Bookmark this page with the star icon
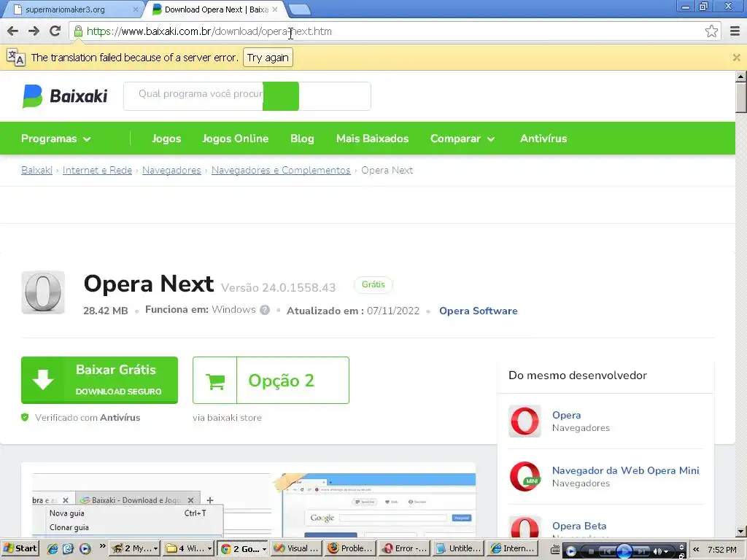Viewport: 747px width, 560px height. pos(711,31)
